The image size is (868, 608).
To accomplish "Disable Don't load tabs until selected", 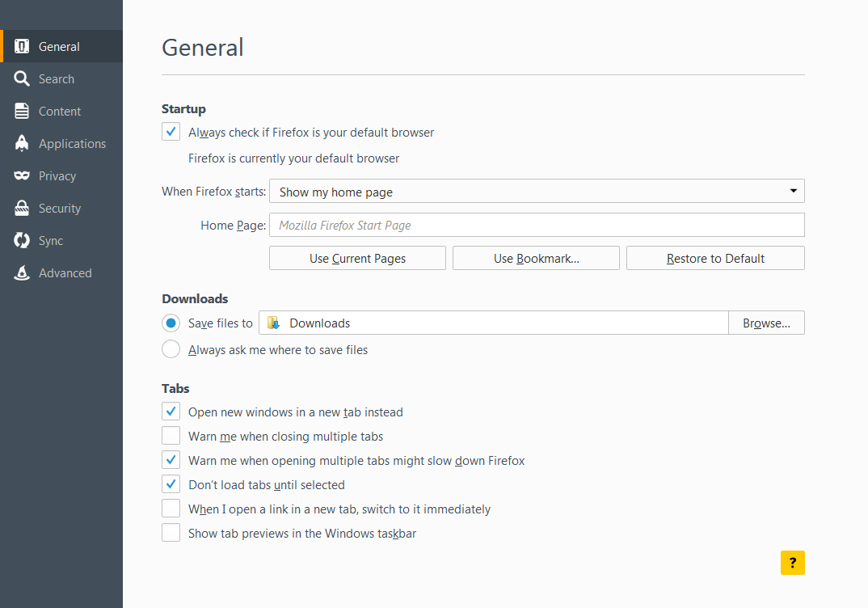I will [x=171, y=484].
